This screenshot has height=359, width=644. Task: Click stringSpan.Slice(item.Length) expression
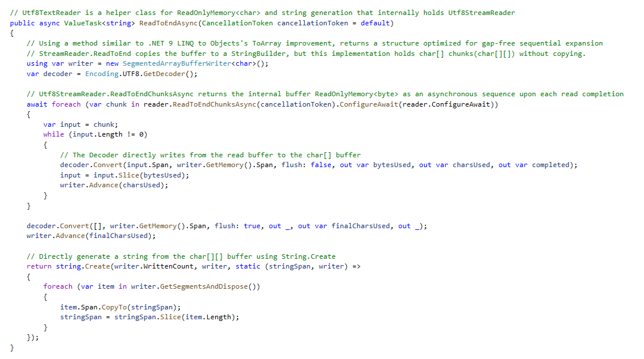pyautogui.click(x=174, y=317)
